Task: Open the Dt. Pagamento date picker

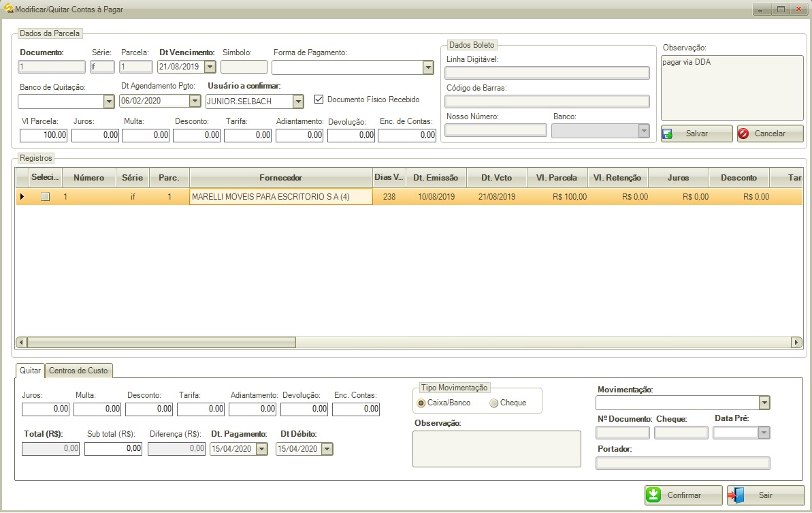Action: pos(262,449)
